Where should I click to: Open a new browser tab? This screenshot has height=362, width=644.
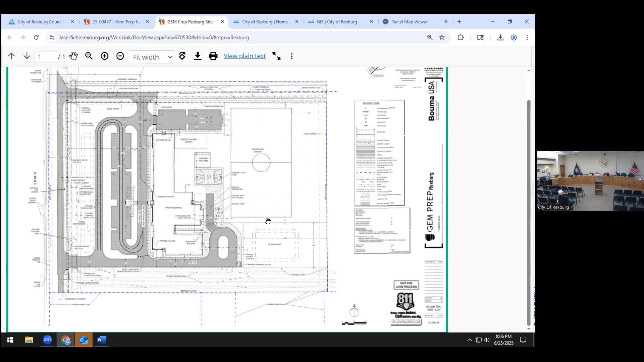pyautogui.click(x=459, y=21)
